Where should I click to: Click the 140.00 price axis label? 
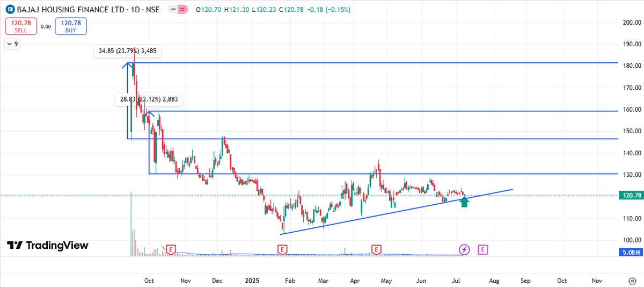point(632,153)
